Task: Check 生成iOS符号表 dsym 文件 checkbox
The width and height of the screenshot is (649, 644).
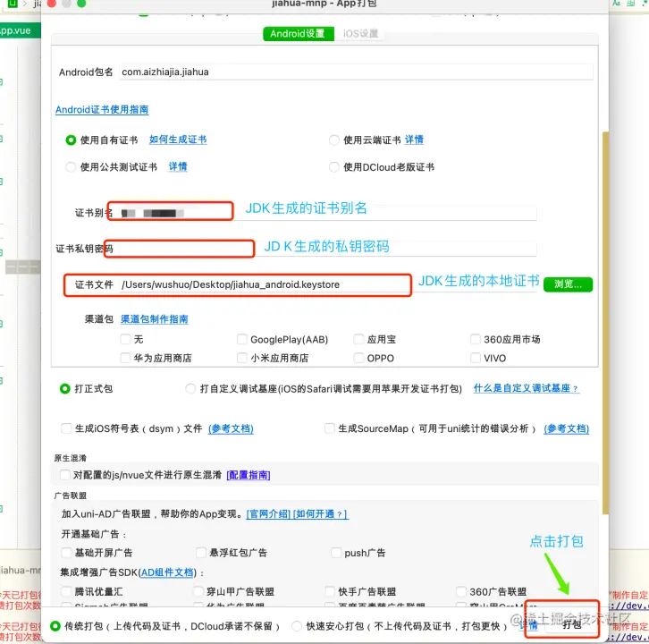Action: (x=66, y=428)
